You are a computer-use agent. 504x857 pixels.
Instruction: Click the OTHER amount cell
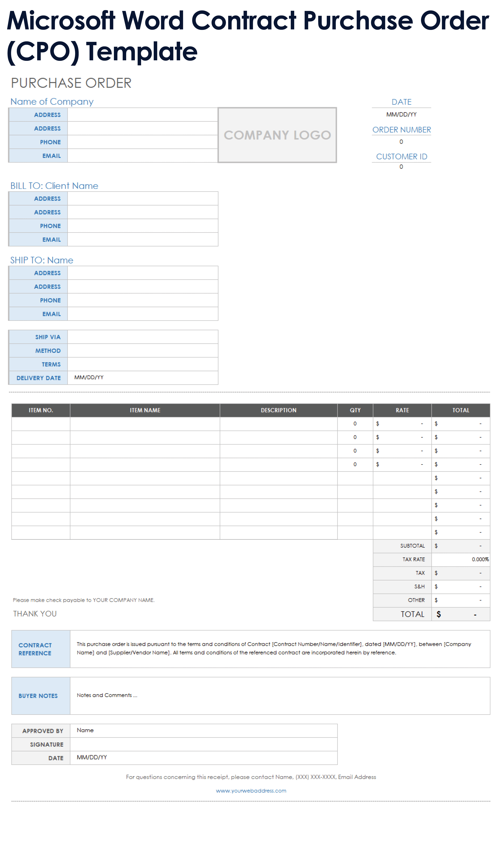pyautogui.click(x=461, y=600)
